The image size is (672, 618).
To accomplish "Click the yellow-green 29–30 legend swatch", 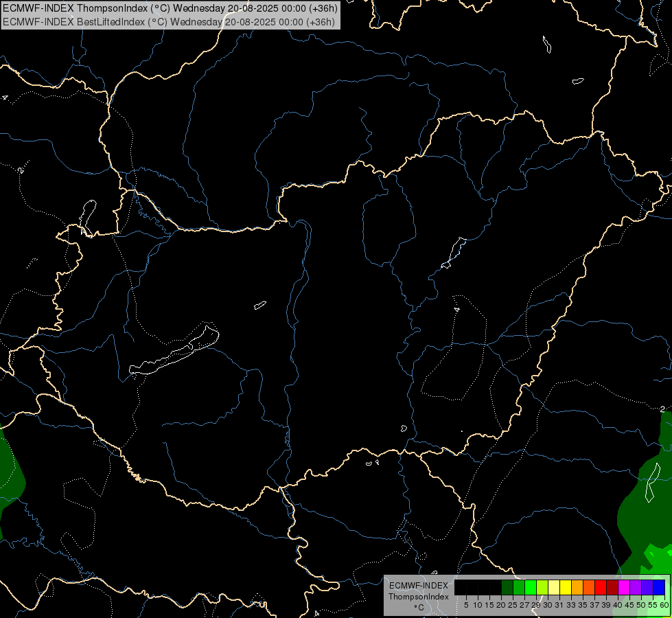I will [x=542, y=587].
